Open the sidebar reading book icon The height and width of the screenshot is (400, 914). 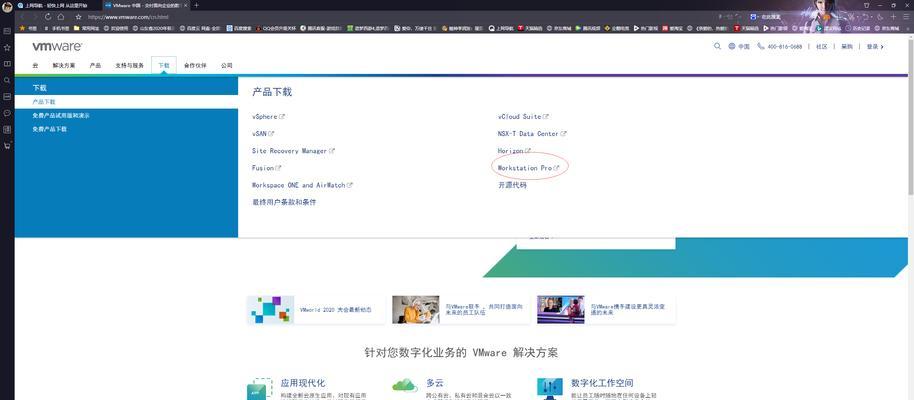click(7, 64)
